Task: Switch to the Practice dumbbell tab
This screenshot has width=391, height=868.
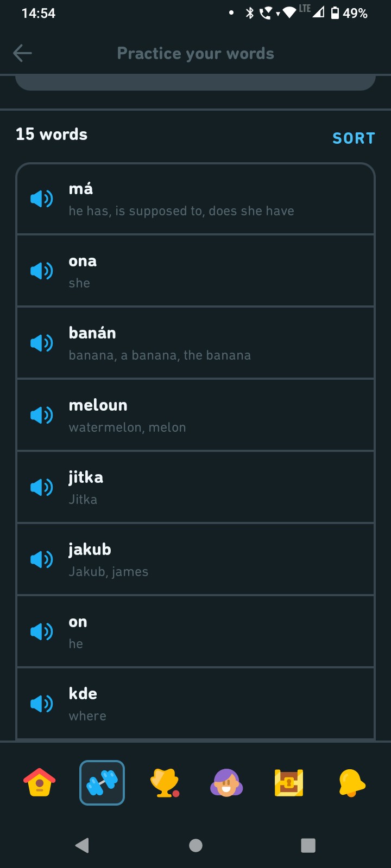Action: click(102, 783)
